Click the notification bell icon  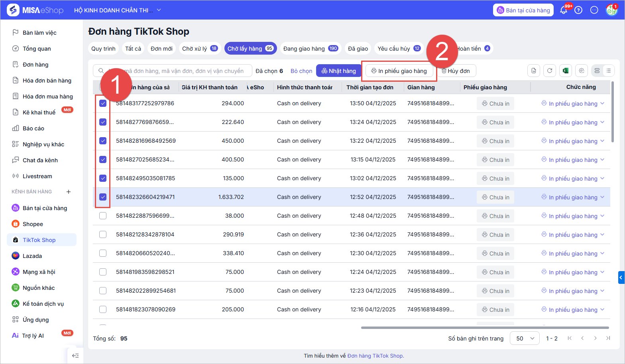(x=563, y=10)
